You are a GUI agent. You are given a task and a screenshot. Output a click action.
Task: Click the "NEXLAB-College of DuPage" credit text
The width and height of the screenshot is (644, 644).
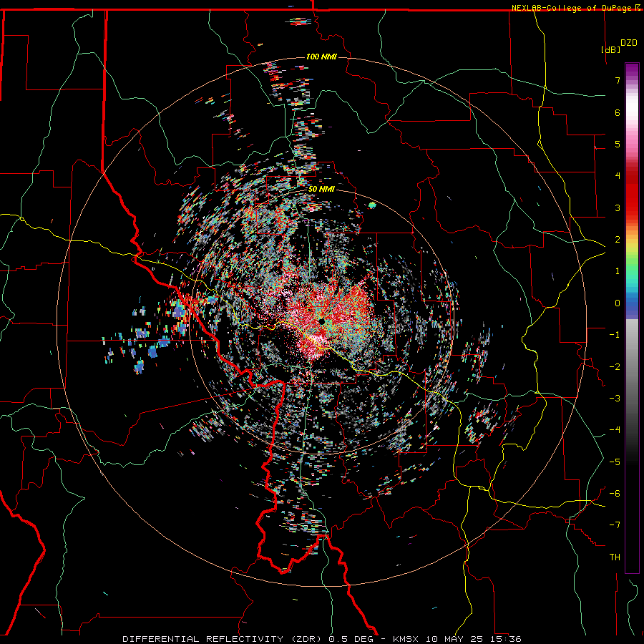click(571, 8)
